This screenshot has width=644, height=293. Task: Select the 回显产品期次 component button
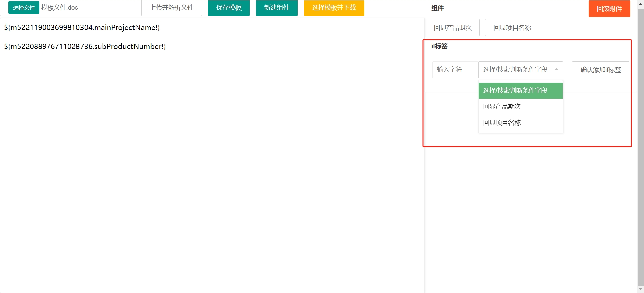pos(452,28)
